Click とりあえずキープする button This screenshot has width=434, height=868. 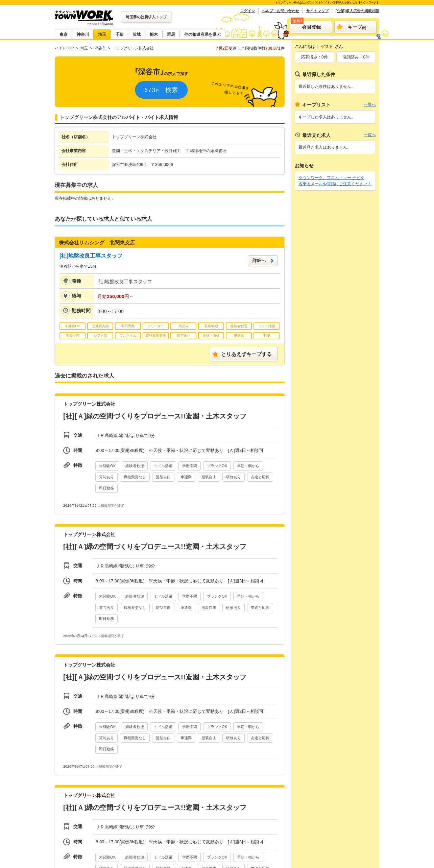tap(244, 354)
